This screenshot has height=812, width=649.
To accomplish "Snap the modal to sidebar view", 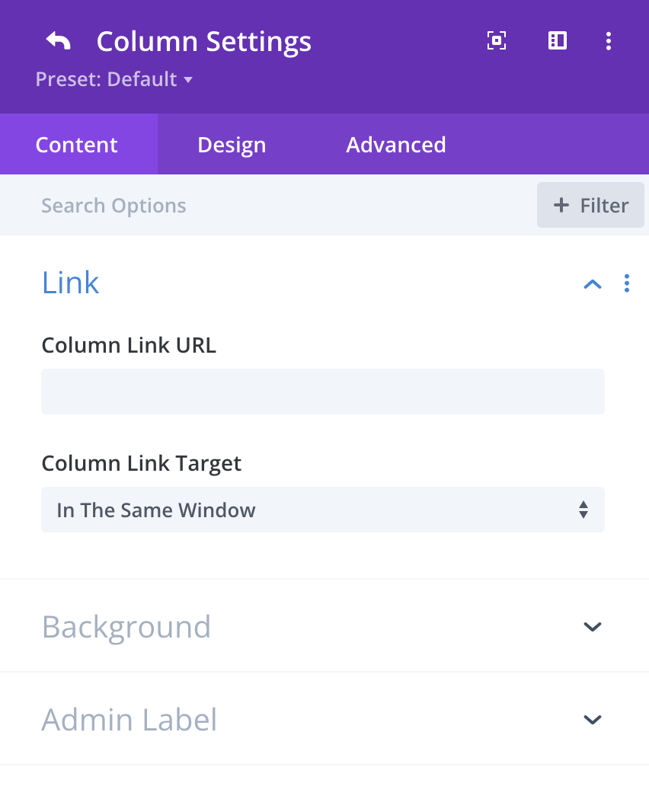I will [558, 41].
